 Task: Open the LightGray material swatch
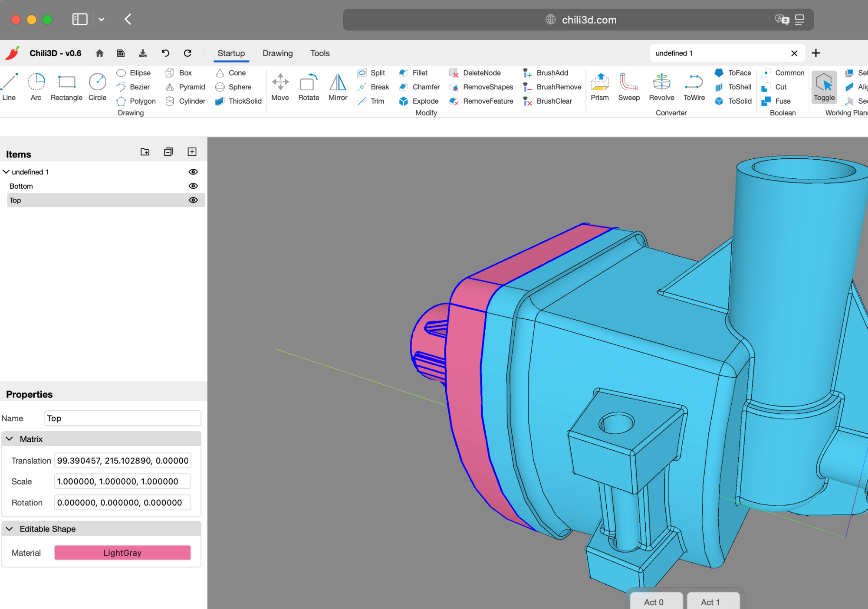coord(122,553)
